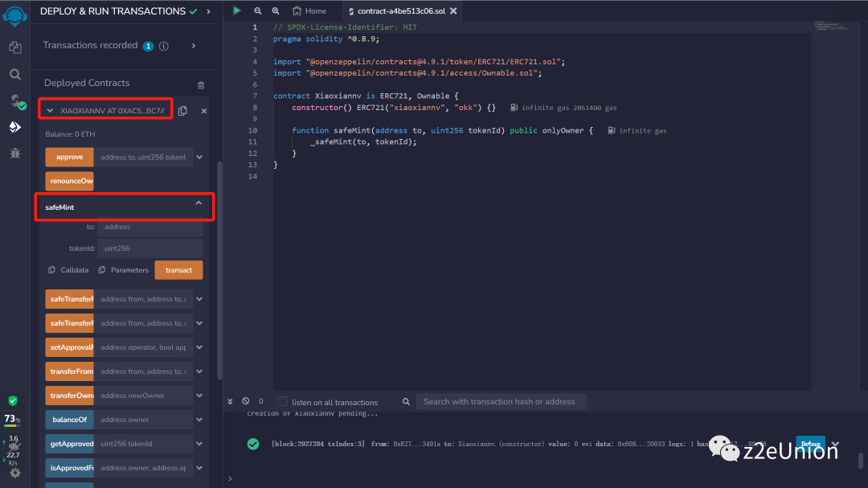Open the Debugger bug icon in sidebar
This screenshot has width=868, height=488.
coord(14,153)
